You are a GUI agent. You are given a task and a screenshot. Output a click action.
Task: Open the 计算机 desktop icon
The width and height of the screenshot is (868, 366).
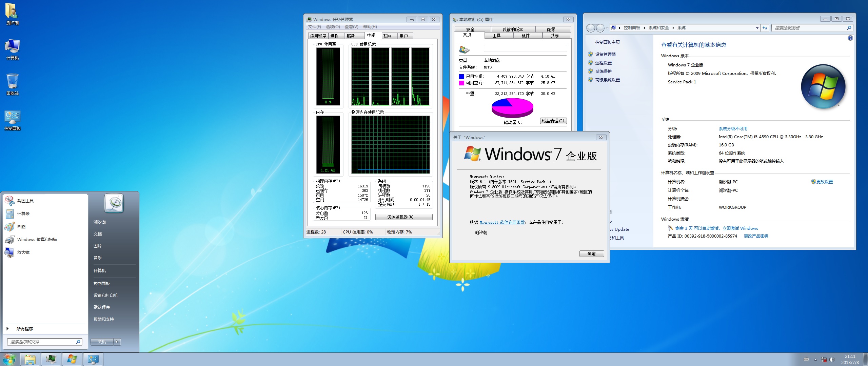pyautogui.click(x=12, y=49)
